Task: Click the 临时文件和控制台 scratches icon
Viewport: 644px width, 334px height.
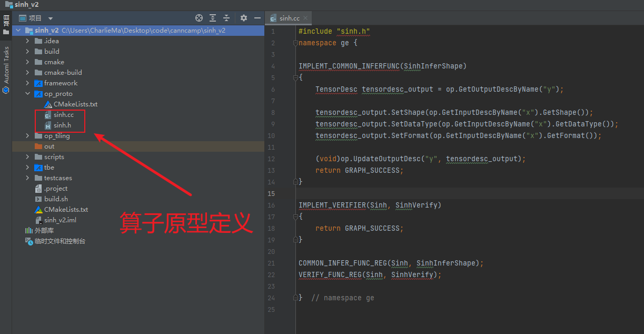Action: click(29, 241)
